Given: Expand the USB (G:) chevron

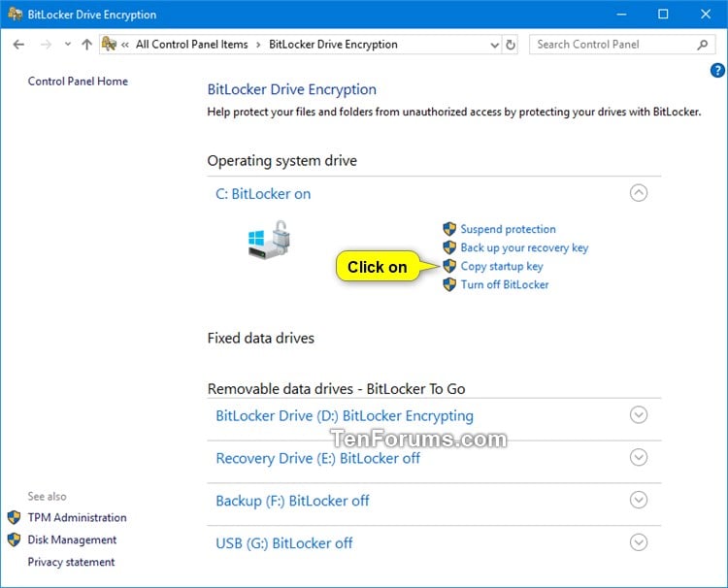Looking at the screenshot, I should (639, 542).
